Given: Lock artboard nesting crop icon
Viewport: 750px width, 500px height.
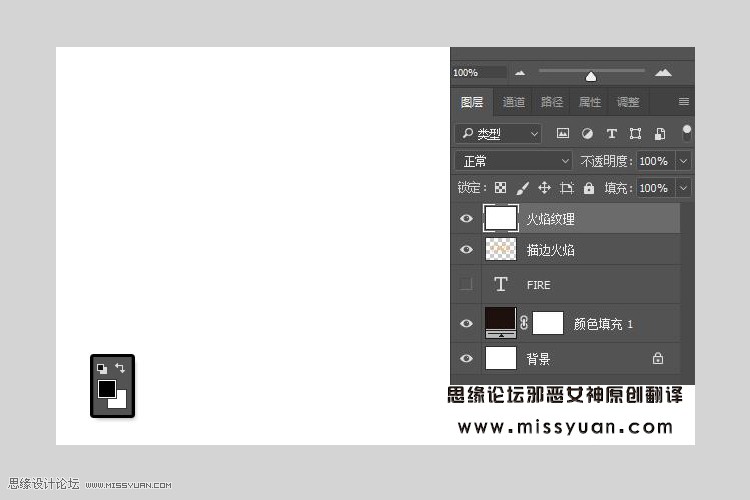Looking at the screenshot, I should pyautogui.click(x=567, y=188).
